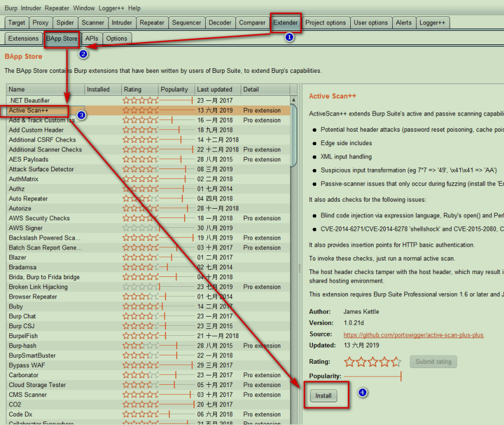Open the Burp menu
504x425 pixels.
11,8
